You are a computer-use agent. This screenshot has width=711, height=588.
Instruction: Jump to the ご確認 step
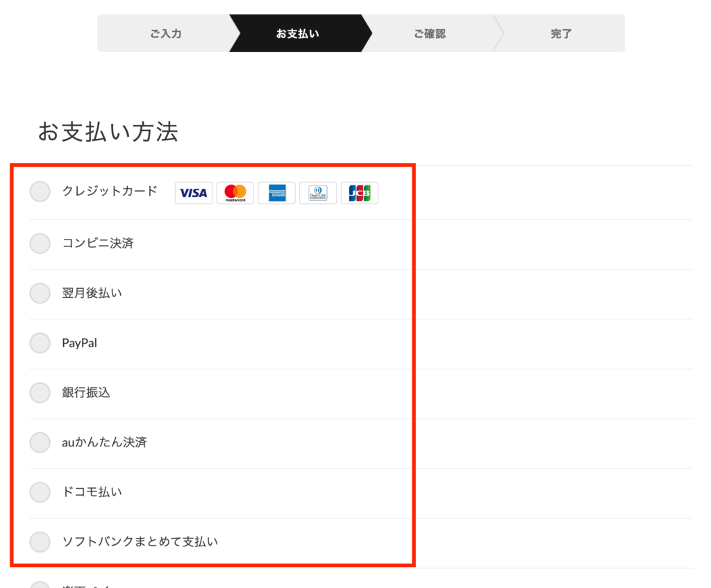pyautogui.click(x=430, y=33)
